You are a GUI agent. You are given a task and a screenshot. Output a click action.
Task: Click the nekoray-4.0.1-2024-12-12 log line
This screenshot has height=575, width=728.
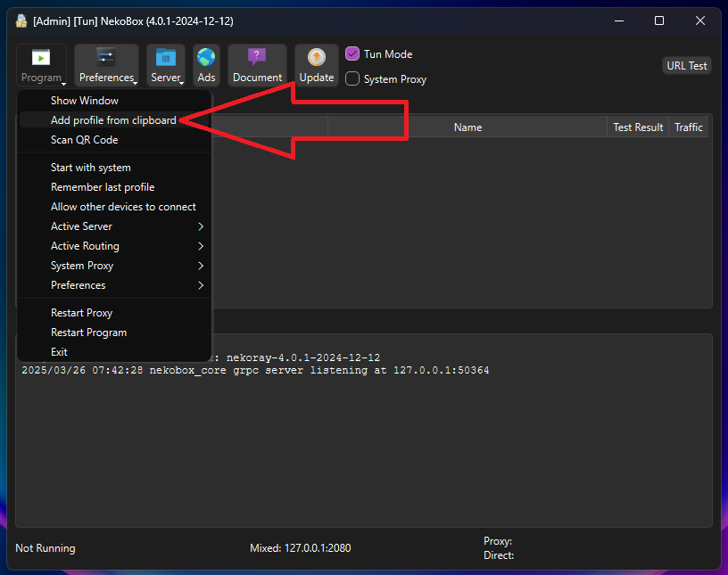303,357
